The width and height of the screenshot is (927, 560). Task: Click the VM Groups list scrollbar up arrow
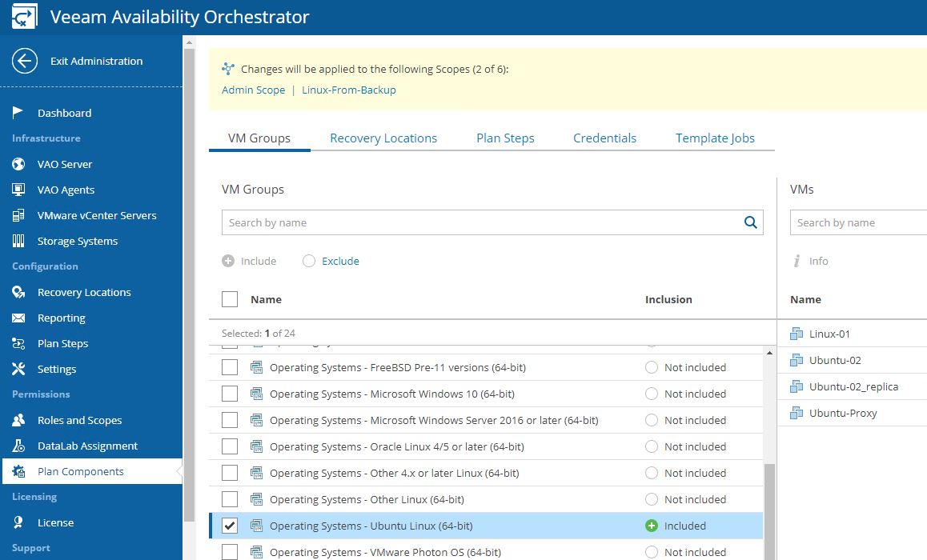769,353
